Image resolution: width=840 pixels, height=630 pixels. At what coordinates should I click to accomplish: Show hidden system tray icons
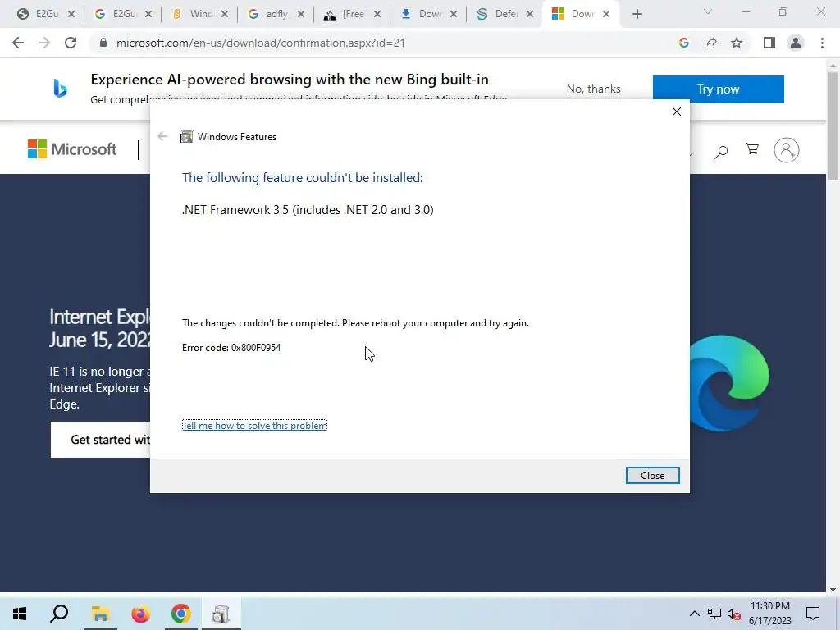pos(694,614)
